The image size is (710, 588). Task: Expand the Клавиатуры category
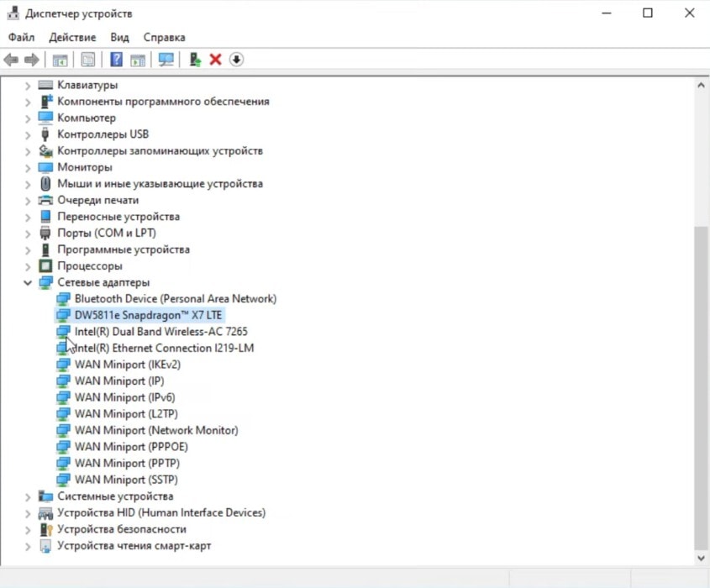pyautogui.click(x=28, y=86)
